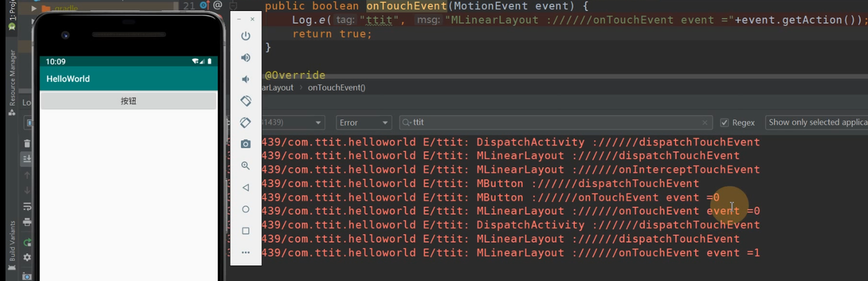Tap emulator Overview square button

245,231
